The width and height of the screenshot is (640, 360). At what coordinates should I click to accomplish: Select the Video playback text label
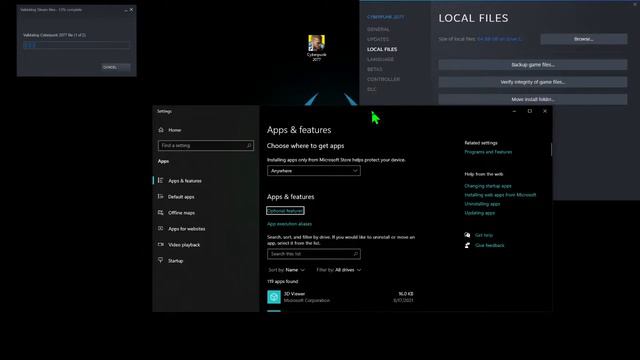[x=184, y=245]
